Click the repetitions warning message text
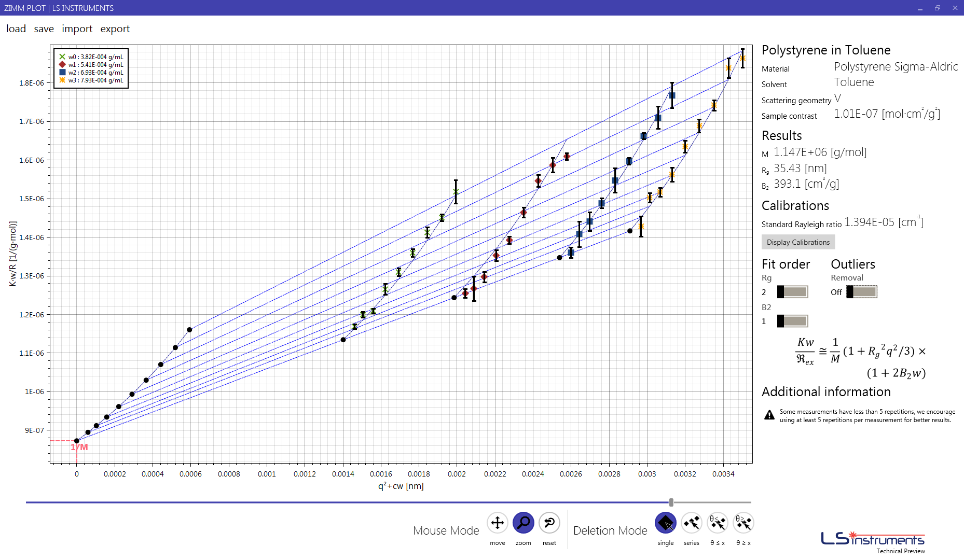 pyautogui.click(x=867, y=416)
